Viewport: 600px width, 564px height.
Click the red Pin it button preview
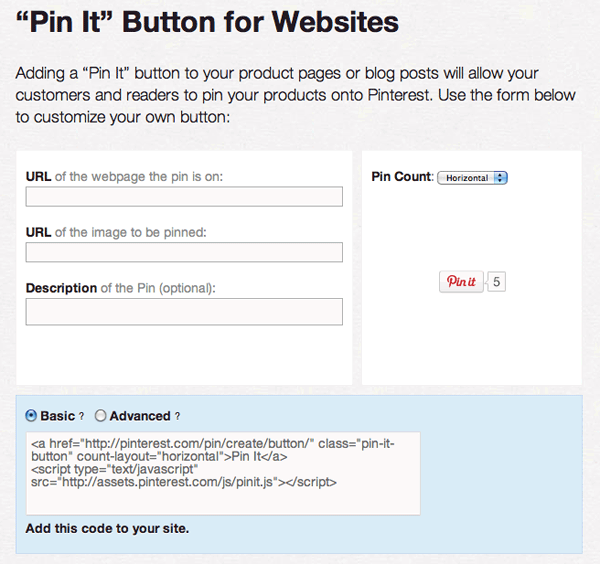461,282
